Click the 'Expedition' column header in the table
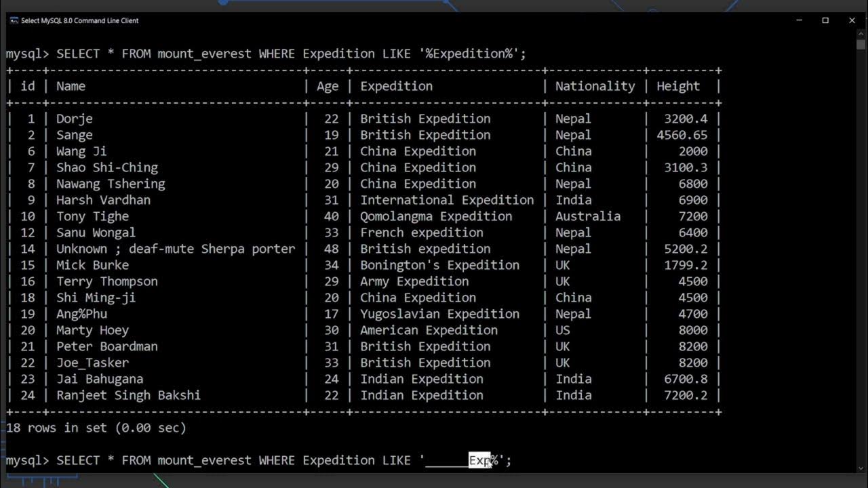Viewport: 868px width, 488px height. coord(396,86)
